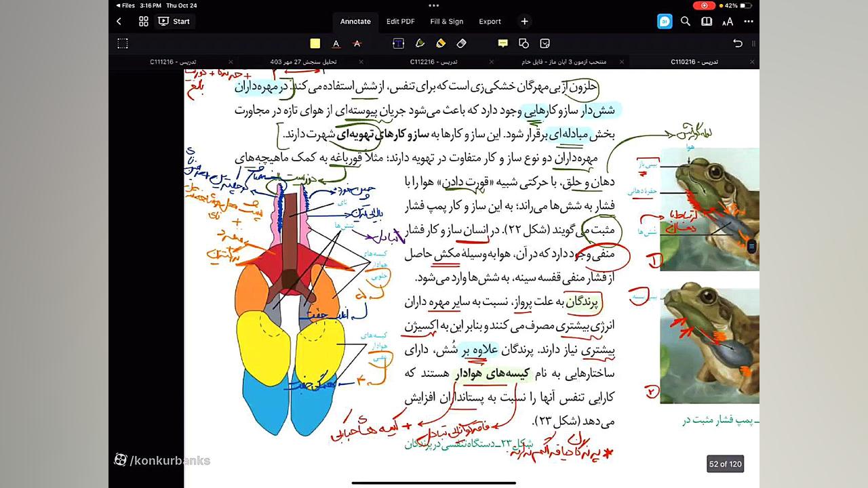
Task: Tap the 3:16 PM clock
Action: 151,5
